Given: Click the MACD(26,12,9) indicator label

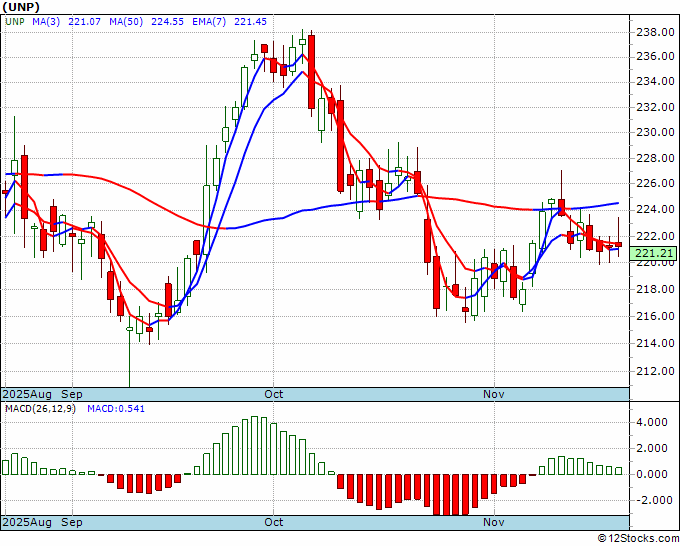Looking at the screenshot, I should pos(40,409).
